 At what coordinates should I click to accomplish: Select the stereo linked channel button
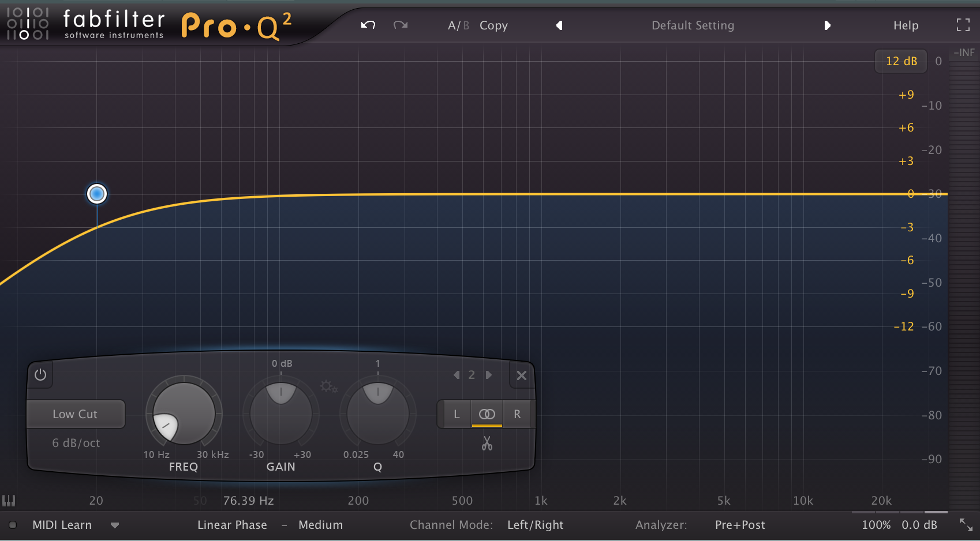coord(487,414)
